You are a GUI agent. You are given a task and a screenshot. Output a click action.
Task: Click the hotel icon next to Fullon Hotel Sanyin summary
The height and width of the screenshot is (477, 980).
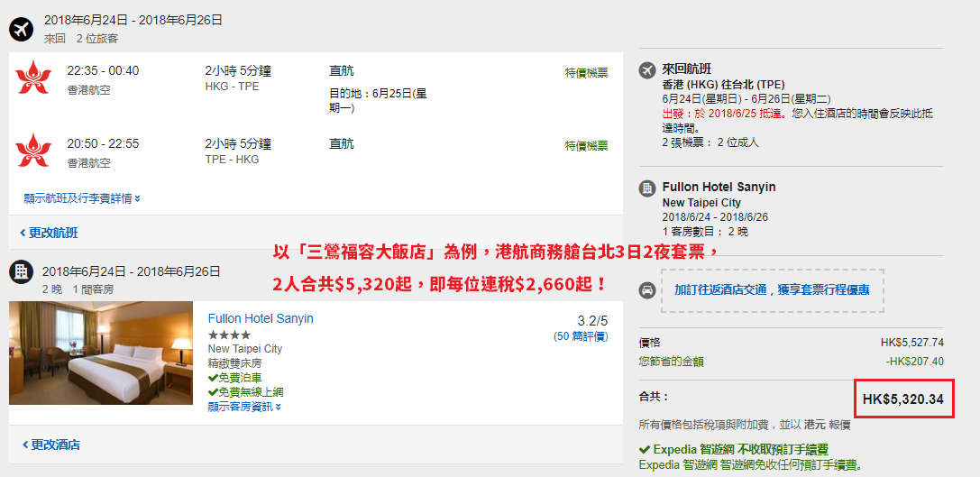point(647,188)
